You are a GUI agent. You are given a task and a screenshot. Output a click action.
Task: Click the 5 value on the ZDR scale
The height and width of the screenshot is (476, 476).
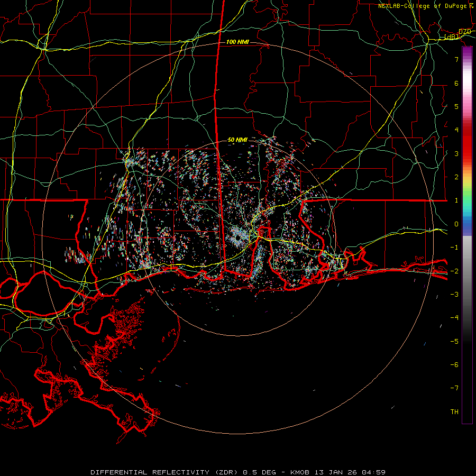(456, 106)
